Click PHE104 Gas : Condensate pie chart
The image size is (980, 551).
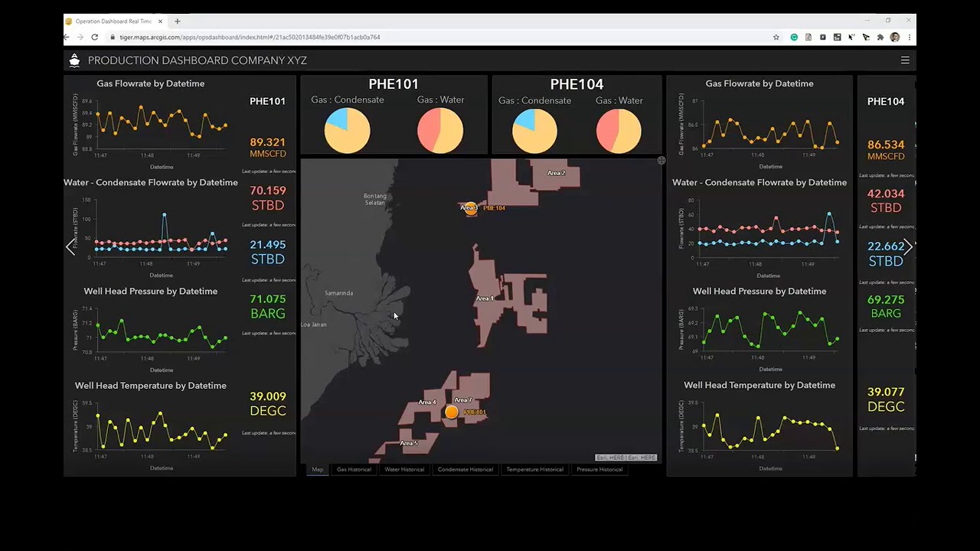[534, 131]
